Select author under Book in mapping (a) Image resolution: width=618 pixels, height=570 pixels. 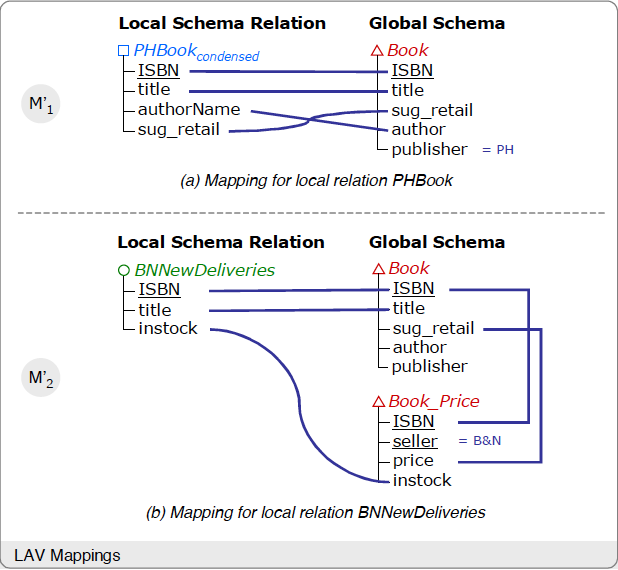tap(419, 129)
